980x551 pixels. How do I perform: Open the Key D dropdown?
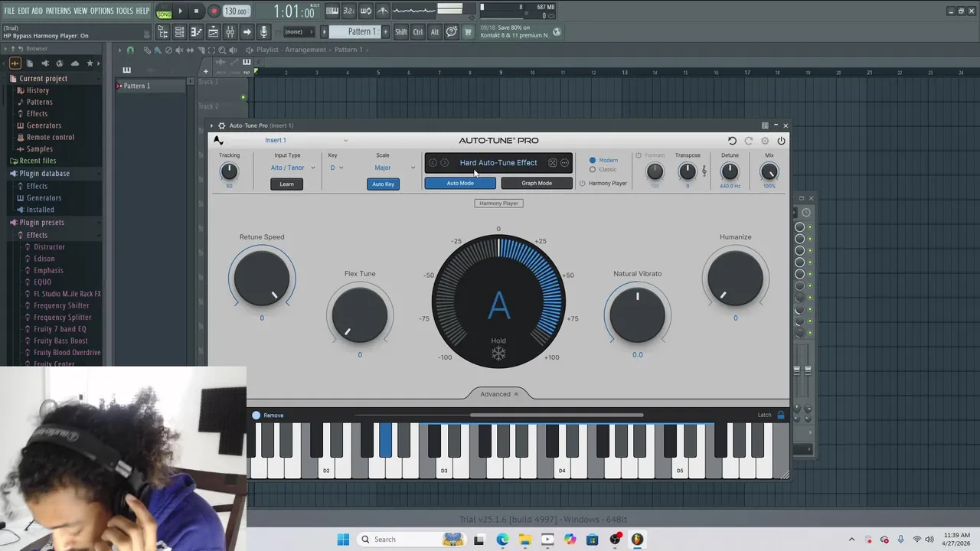[337, 168]
